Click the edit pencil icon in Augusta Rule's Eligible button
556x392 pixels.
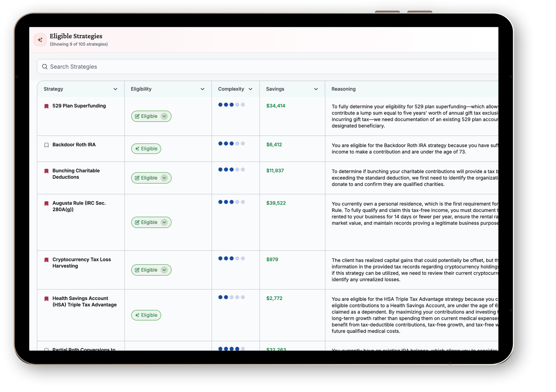[137, 222]
